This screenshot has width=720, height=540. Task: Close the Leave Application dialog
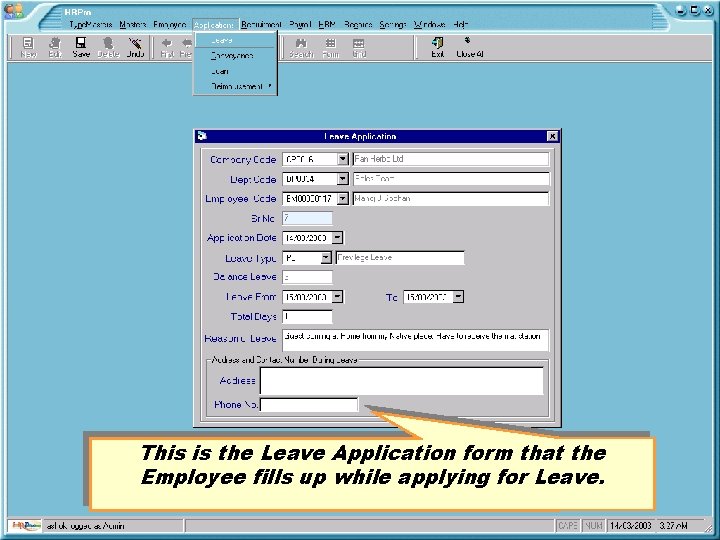coord(552,136)
